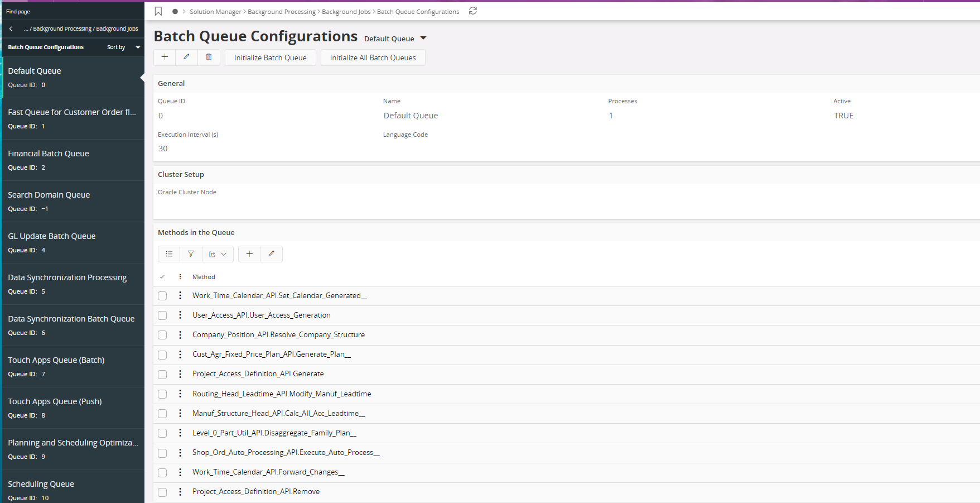
Task: Click the Initialize Batch Queue button
Action: 270,58
